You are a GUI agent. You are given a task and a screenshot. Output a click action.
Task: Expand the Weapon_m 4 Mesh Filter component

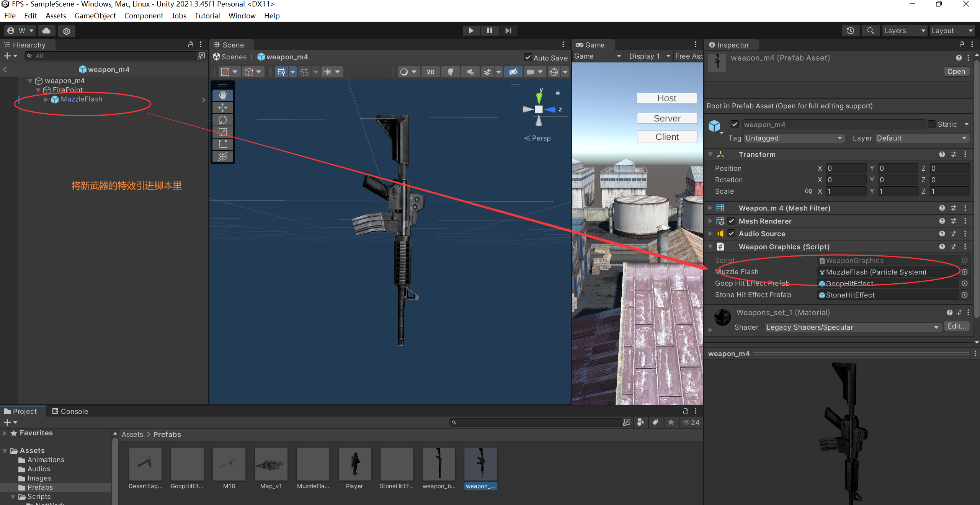pyautogui.click(x=710, y=208)
